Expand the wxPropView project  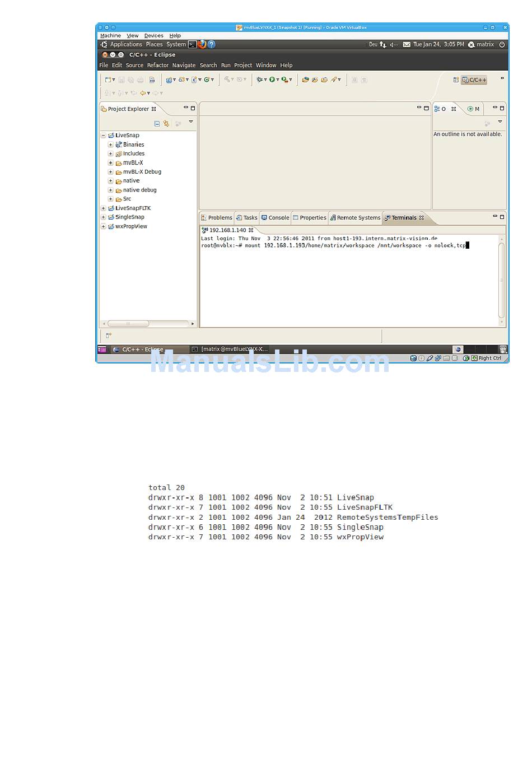coord(103,227)
